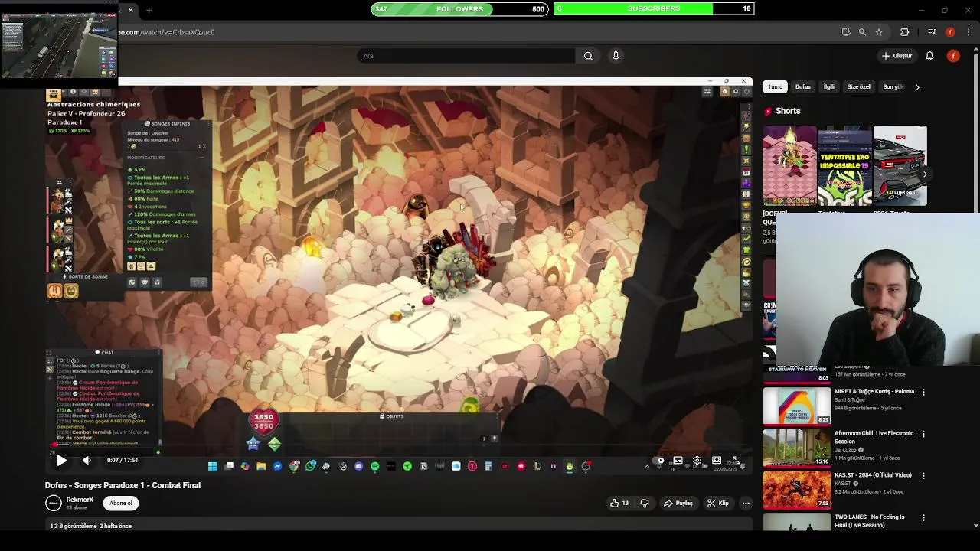Play the YouTube video
Viewport: 980px width, 551px height.
pos(61,460)
